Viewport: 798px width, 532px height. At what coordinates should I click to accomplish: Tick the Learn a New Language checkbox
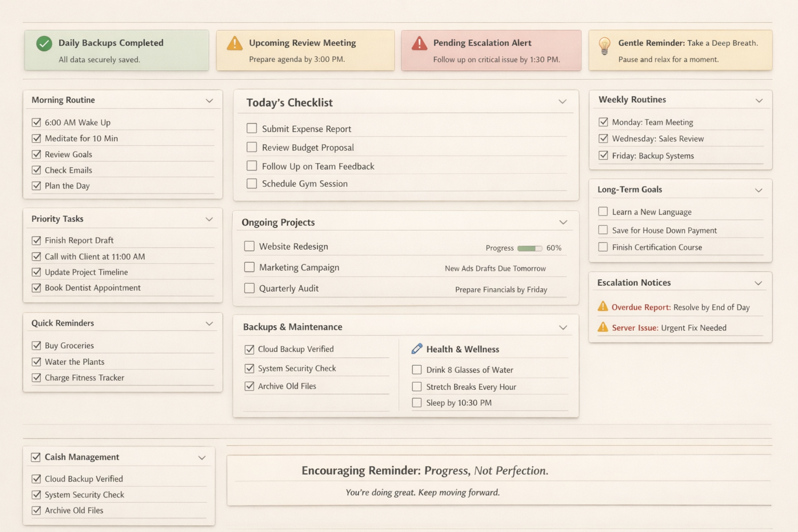[603, 211]
